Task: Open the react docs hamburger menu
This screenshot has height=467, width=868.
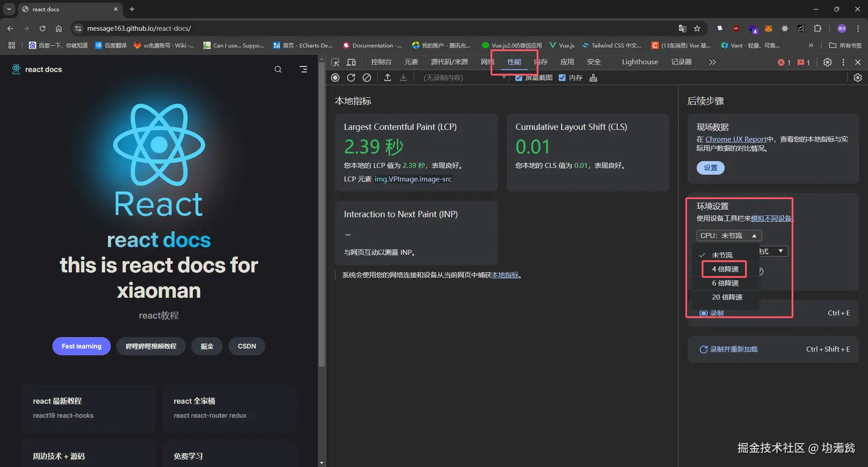Action: click(x=303, y=69)
